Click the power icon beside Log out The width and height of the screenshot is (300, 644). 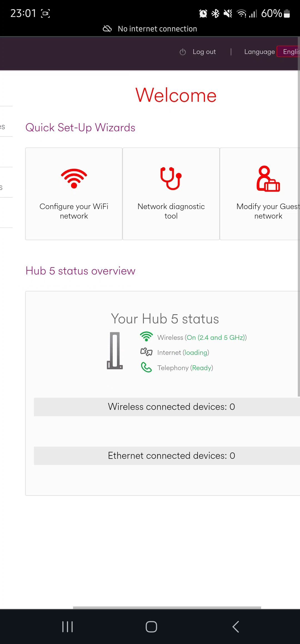pos(182,52)
